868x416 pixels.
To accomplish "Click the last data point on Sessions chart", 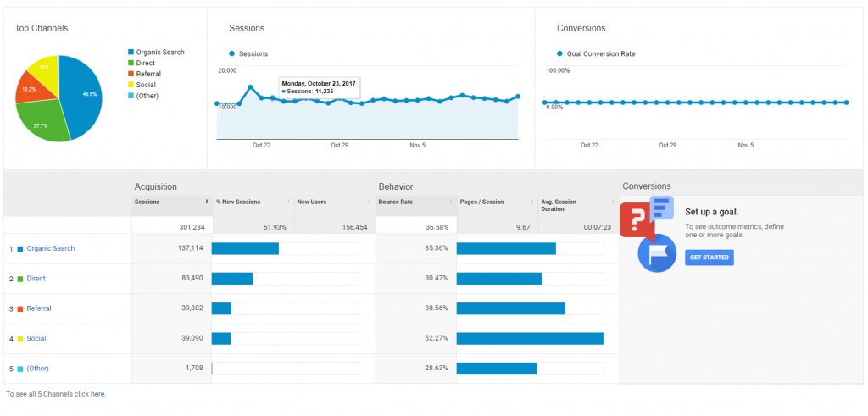I will click(x=518, y=97).
